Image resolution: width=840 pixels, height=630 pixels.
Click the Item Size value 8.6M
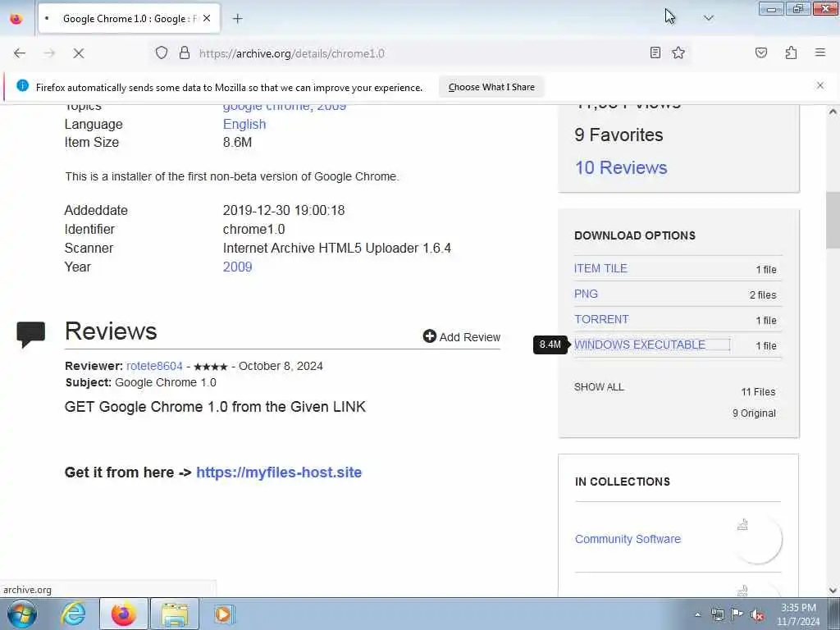tap(237, 143)
